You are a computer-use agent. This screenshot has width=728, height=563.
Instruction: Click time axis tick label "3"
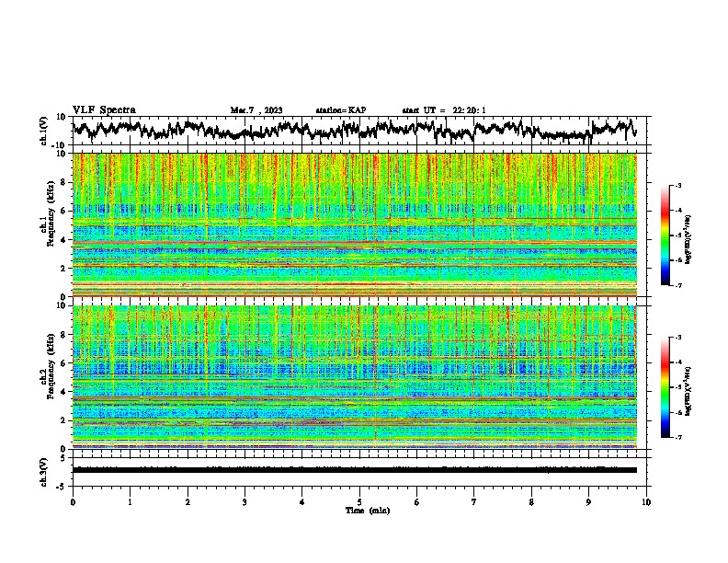[245, 502]
